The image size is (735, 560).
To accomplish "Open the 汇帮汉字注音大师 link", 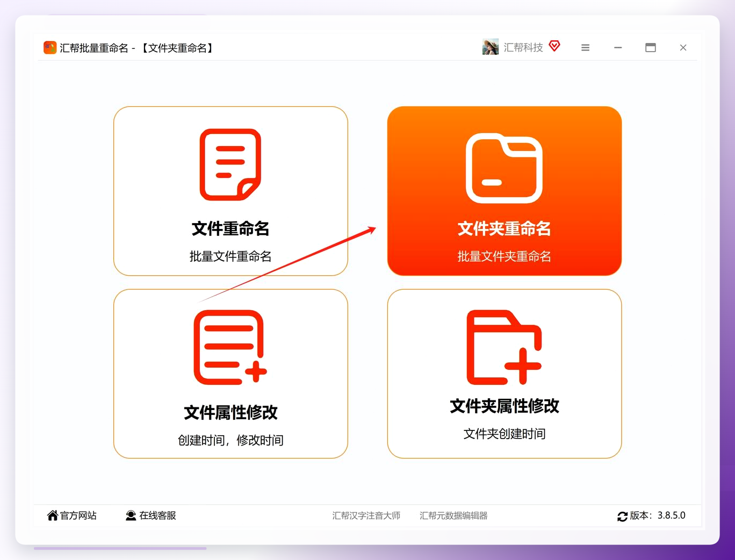I will point(366,515).
